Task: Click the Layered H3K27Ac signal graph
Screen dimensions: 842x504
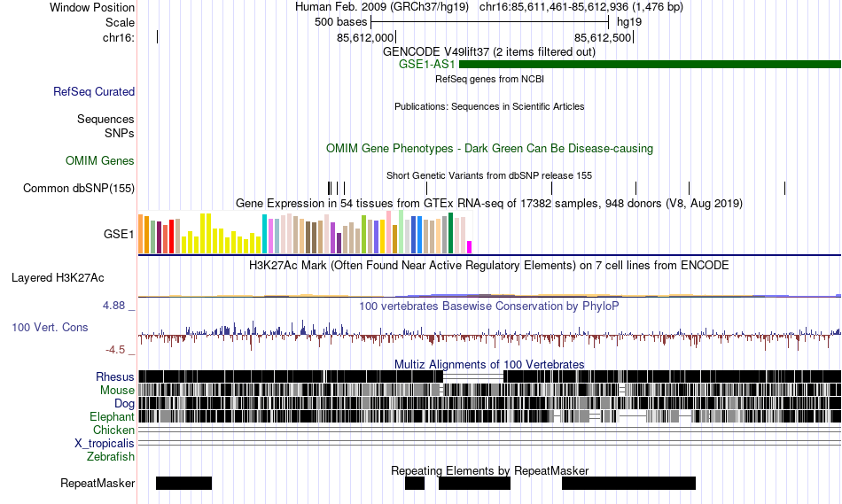Action: (x=490, y=295)
